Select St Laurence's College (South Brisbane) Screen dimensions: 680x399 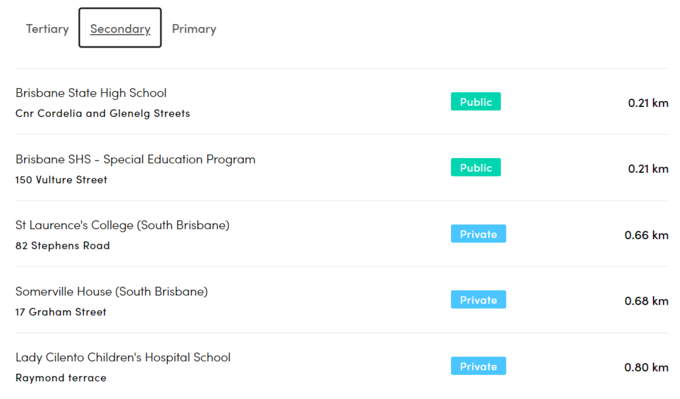122,225
